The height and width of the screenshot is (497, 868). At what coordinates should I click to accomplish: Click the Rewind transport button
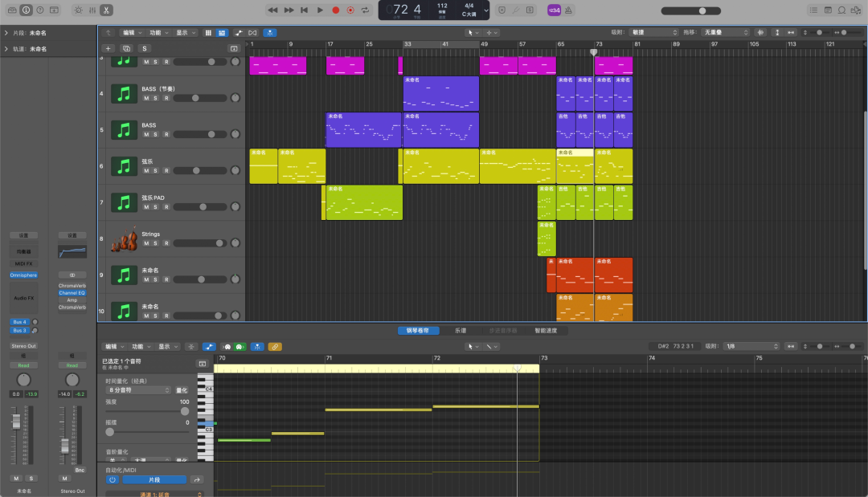pyautogui.click(x=272, y=10)
